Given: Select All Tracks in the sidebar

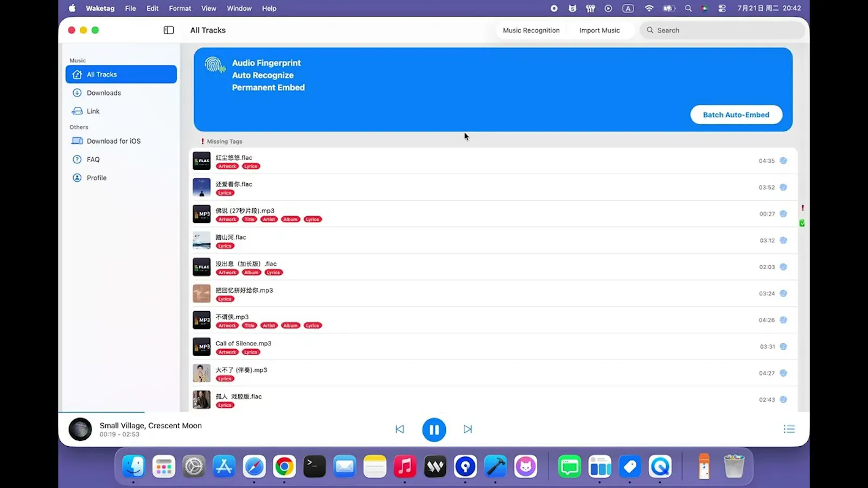Looking at the screenshot, I should 121,74.
